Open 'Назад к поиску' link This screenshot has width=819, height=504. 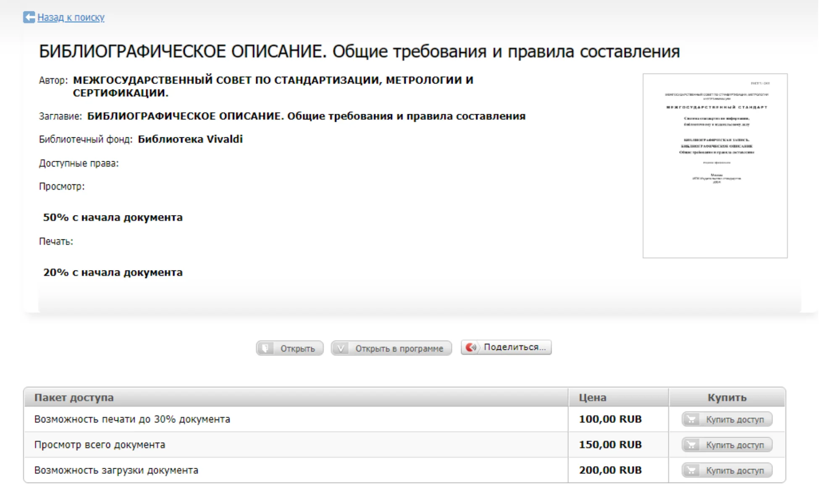(x=71, y=17)
